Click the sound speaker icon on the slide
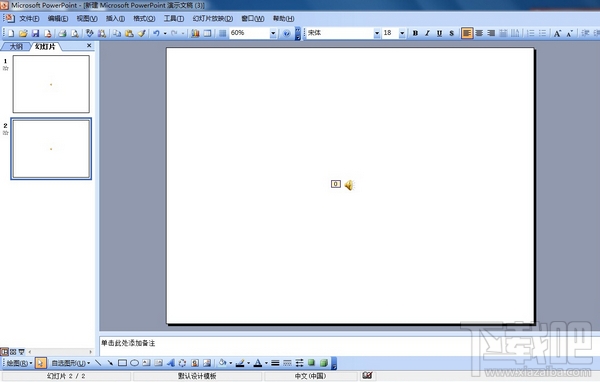 tap(349, 185)
